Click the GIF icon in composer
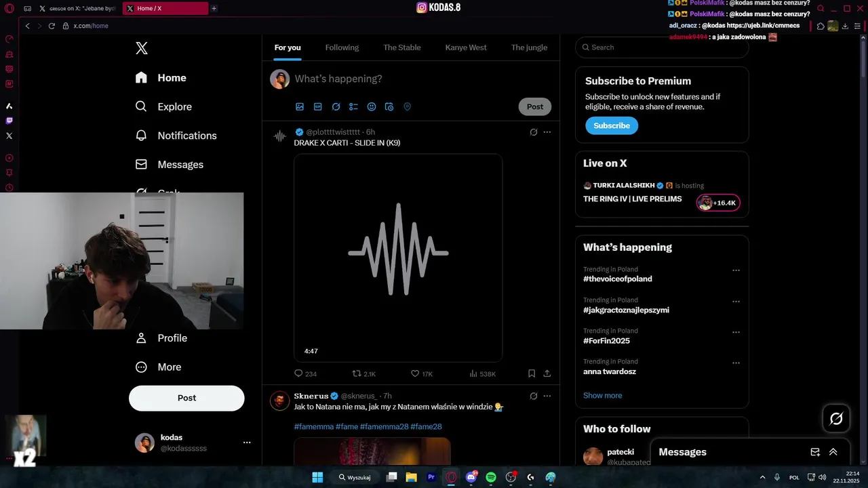 (318, 106)
